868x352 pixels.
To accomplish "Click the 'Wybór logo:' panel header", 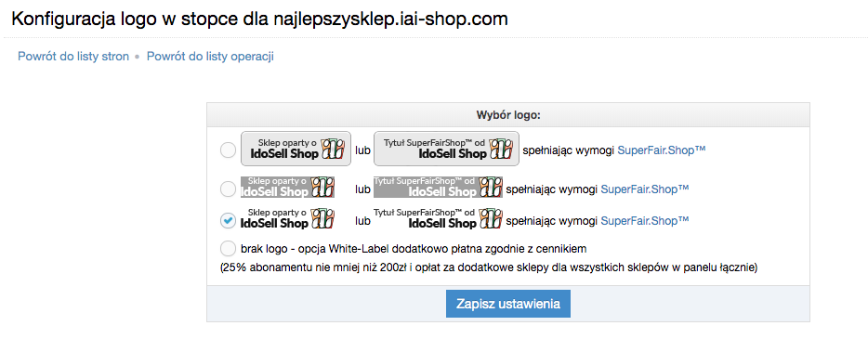I will tap(508, 116).
